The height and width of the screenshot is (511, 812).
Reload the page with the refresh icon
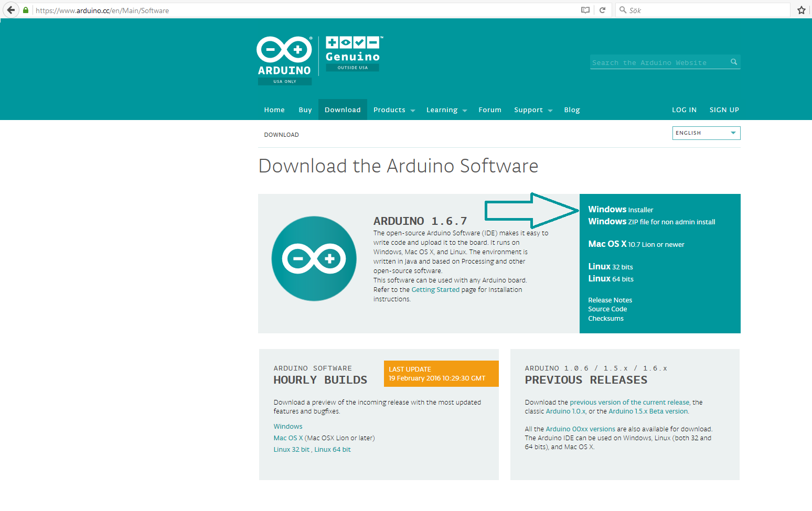point(603,10)
